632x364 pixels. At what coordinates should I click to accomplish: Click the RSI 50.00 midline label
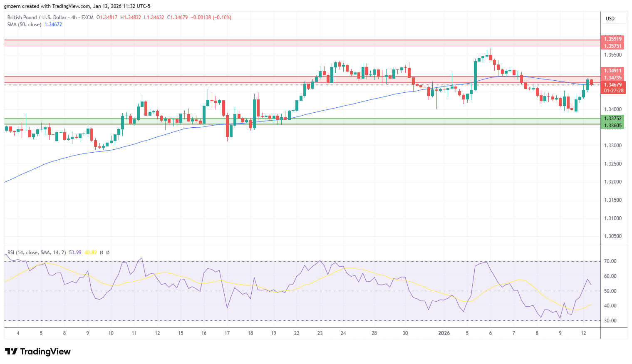pos(610,291)
